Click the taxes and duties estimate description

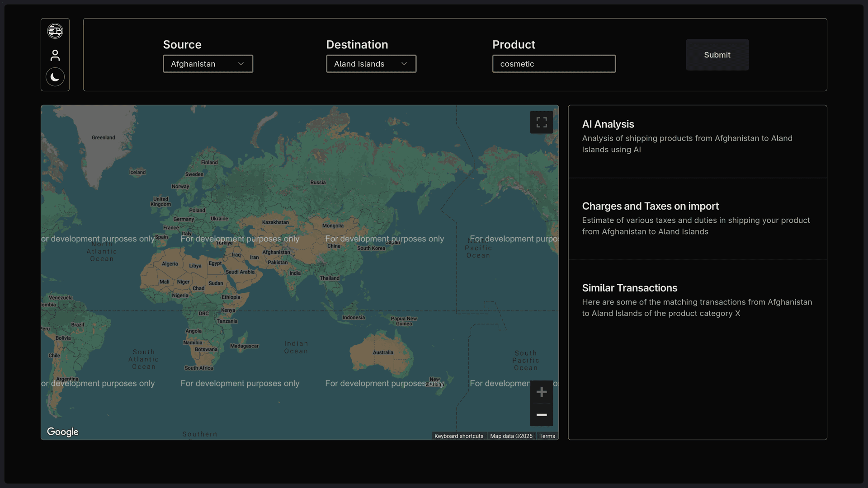(x=696, y=226)
